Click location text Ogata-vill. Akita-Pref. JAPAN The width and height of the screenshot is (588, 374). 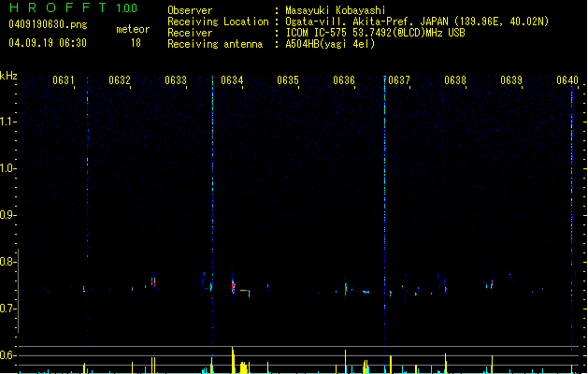(x=366, y=22)
